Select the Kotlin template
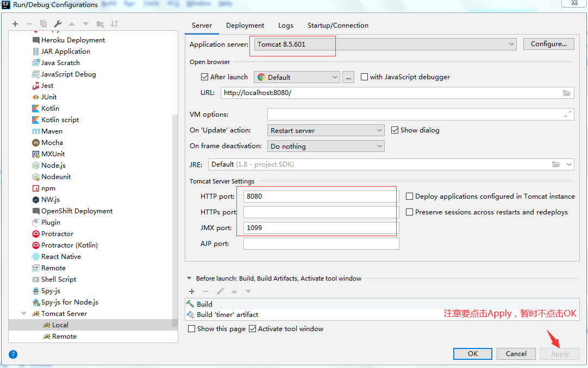 click(x=46, y=109)
